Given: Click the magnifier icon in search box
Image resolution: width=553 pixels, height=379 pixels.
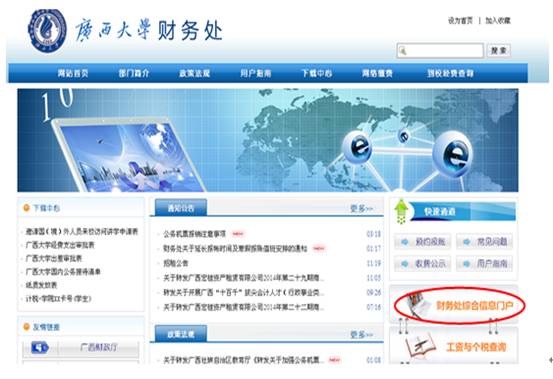Looking at the screenshot, I should 403,51.
